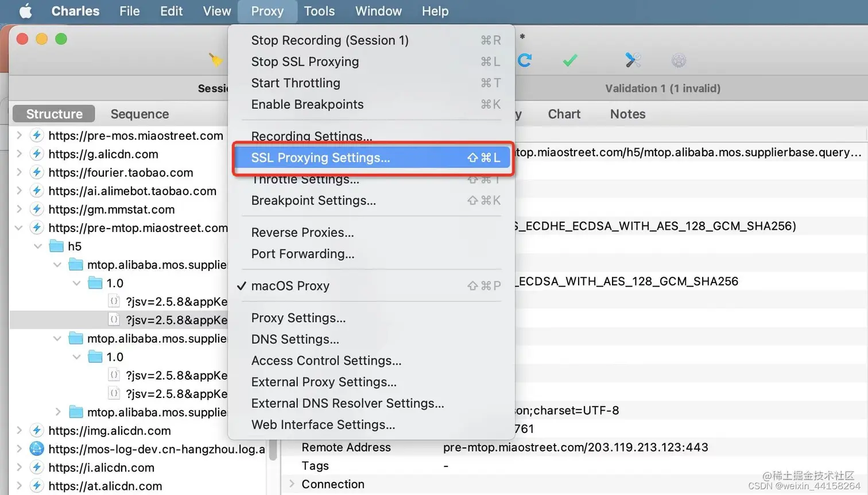868x495 pixels.
Task: Click the broom clear session icon
Action: (x=215, y=60)
